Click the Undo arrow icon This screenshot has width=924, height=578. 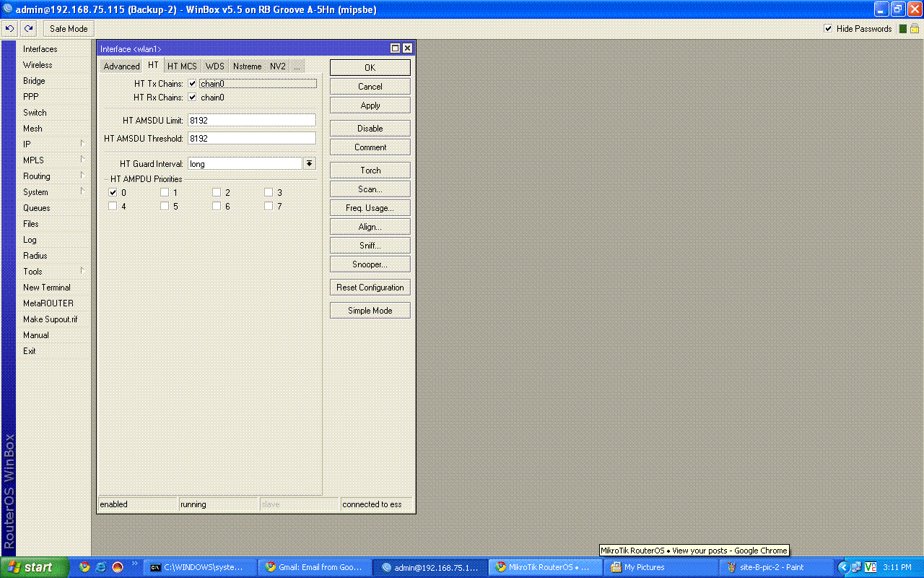(x=9, y=29)
